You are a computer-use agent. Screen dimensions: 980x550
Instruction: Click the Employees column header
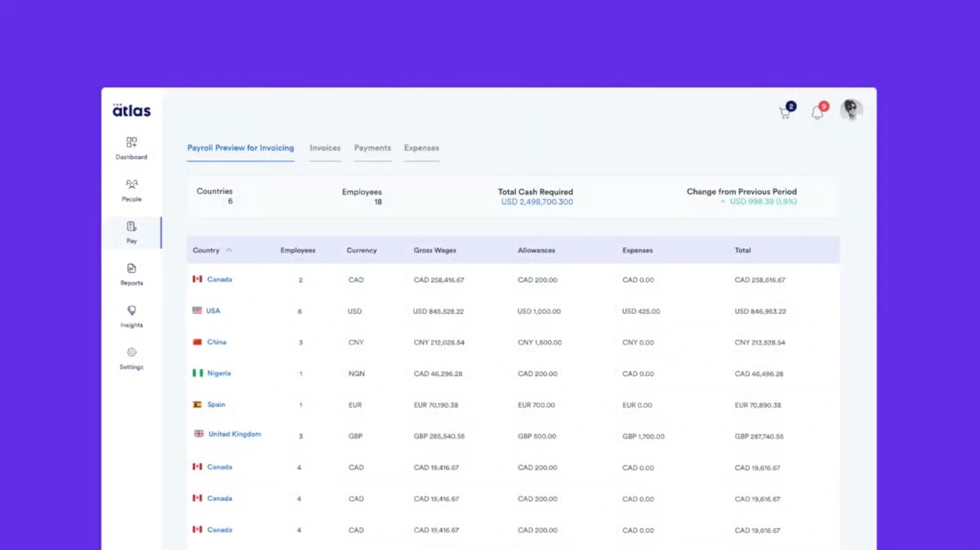point(298,250)
